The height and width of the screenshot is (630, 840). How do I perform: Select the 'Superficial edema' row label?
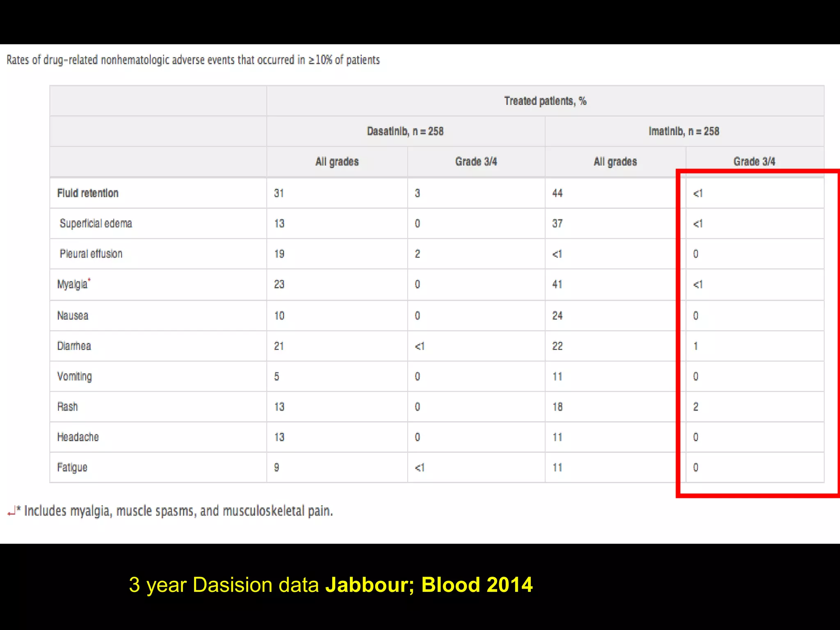tap(96, 224)
